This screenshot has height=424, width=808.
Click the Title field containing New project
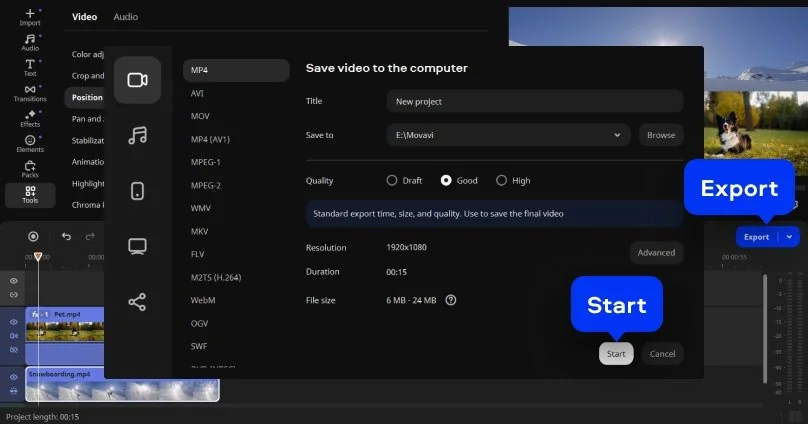(x=534, y=101)
